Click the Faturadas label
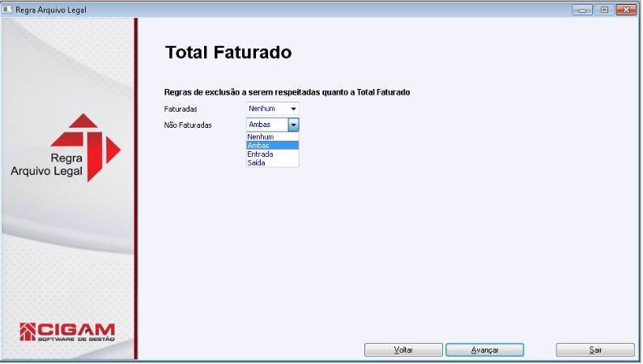The height and width of the screenshot is (364, 643). coord(181,109)
